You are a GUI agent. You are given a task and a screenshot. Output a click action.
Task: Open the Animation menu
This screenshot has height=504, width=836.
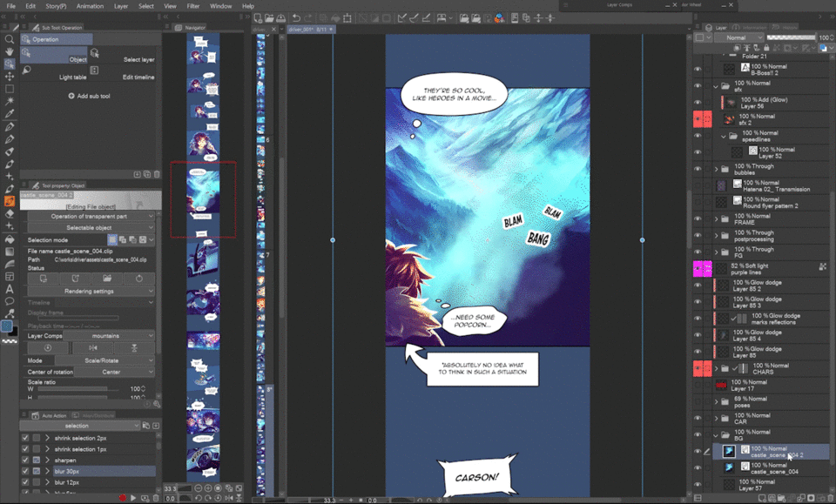(x=90, y=6)
